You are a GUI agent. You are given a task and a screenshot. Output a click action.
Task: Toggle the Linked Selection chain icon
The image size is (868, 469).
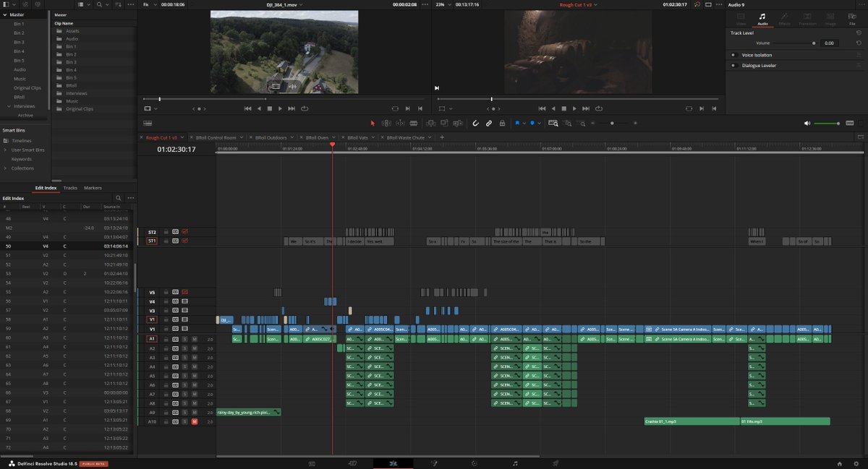click(x=489, y=123)
